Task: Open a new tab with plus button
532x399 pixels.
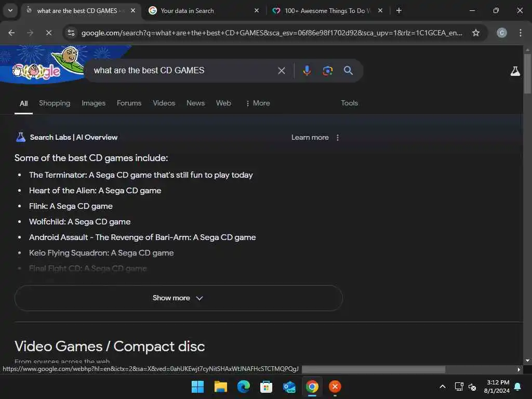Action: (x=399, y=10)
